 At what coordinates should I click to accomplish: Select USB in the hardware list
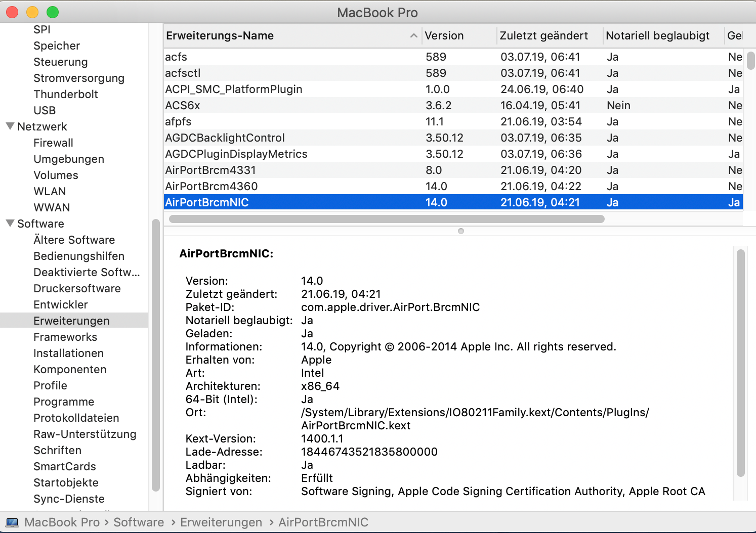click(45, 111)
